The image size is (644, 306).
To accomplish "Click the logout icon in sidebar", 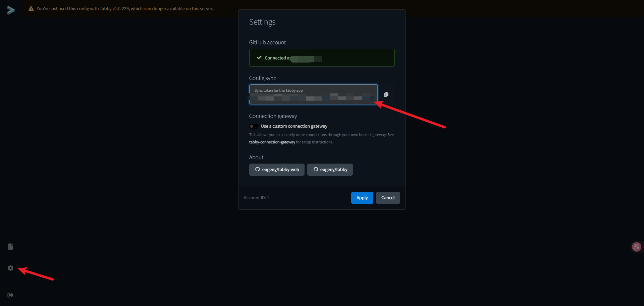I will click(x=11, y=295).
